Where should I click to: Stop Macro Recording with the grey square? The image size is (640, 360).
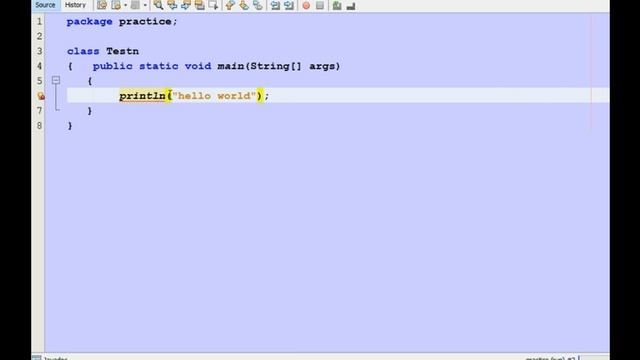pyautogui.click(x=320, y=5)
